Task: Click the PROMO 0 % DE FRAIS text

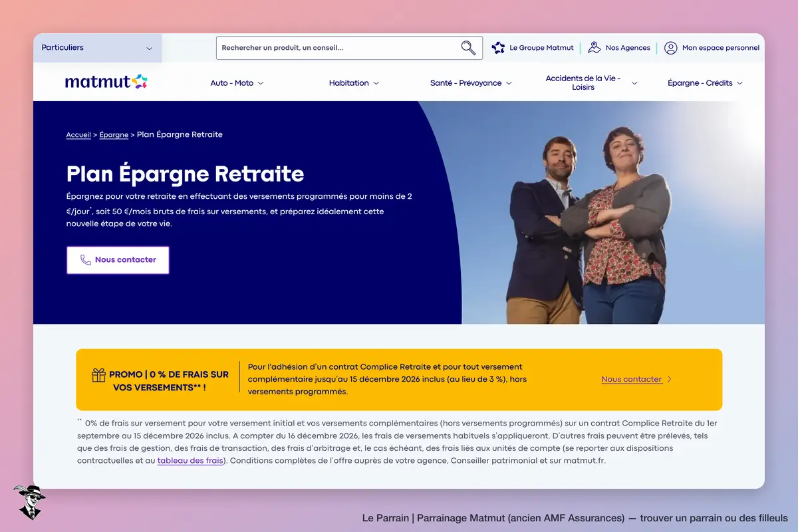Action: [169, 380]
